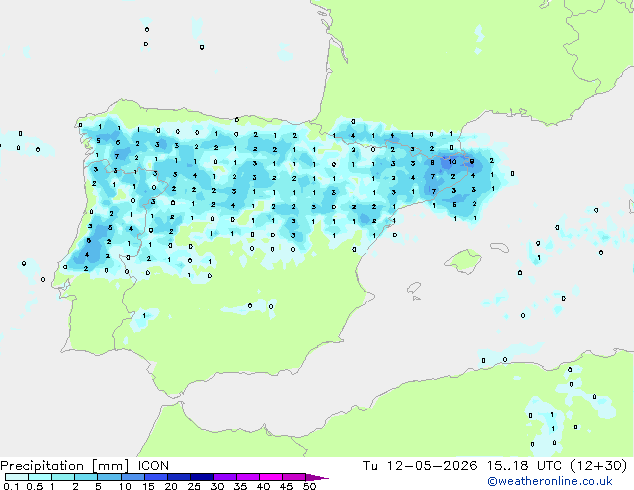Click purple swatch between 30 and 35
Image resolution: width=634 pixels, height=490 pixels.
point(224,477)
